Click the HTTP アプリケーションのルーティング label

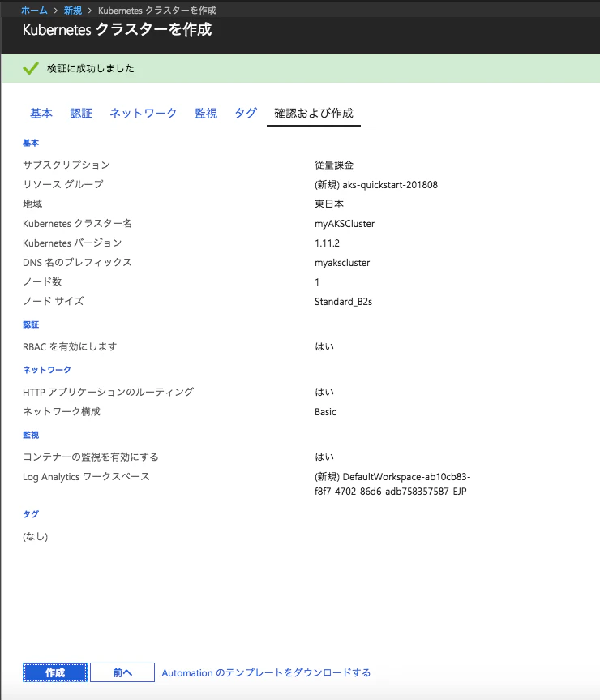tap(109, 392)
